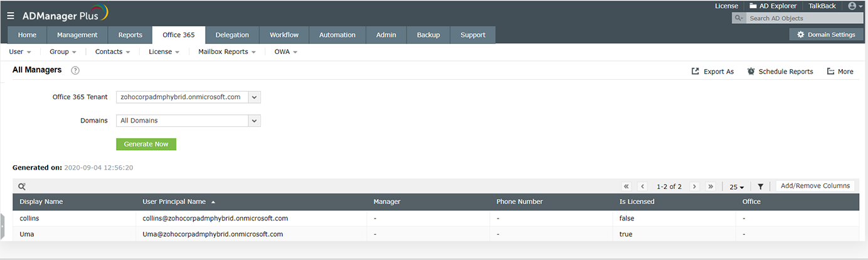The width and height of the screenshot is (868, 260).
Task: Click the '1-2 of 2' page indicator
Action: (x=669, y=187)
